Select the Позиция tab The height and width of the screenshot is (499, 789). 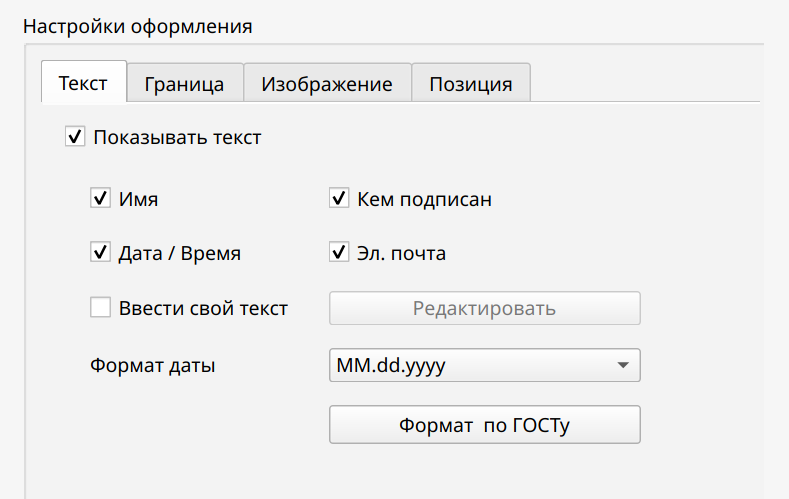point(470,84)
